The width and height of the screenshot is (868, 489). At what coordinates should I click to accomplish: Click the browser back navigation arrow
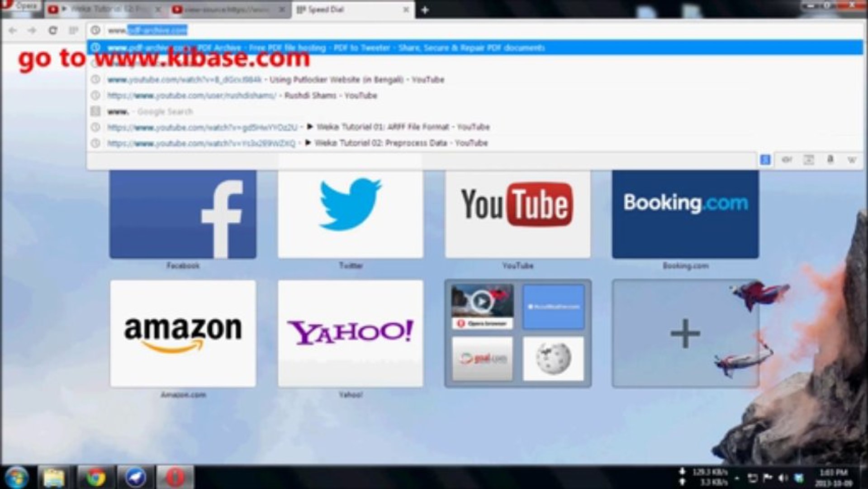point(12,30)
